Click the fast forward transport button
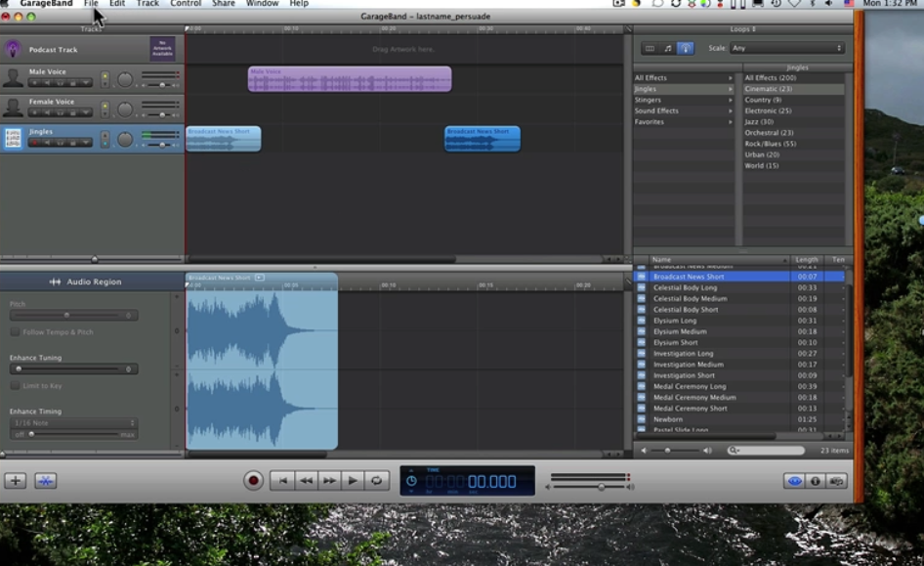The width and height of the screenshot is (924, 566). (x=329, y=481)
